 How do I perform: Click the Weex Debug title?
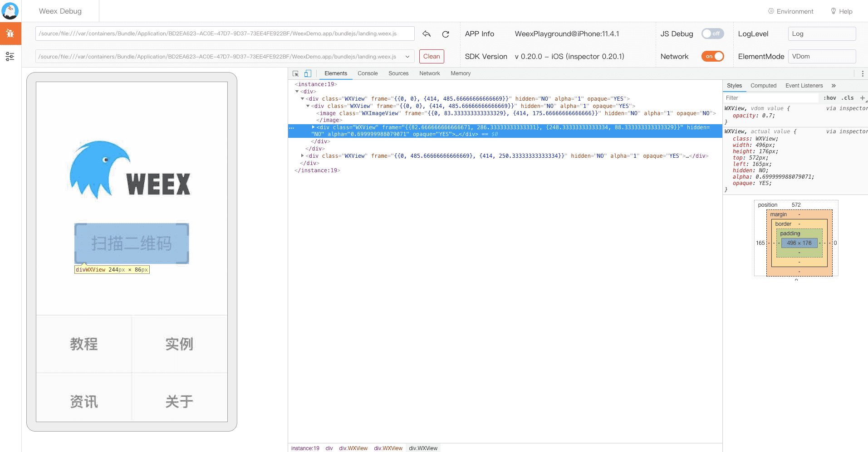pos(60,11)
